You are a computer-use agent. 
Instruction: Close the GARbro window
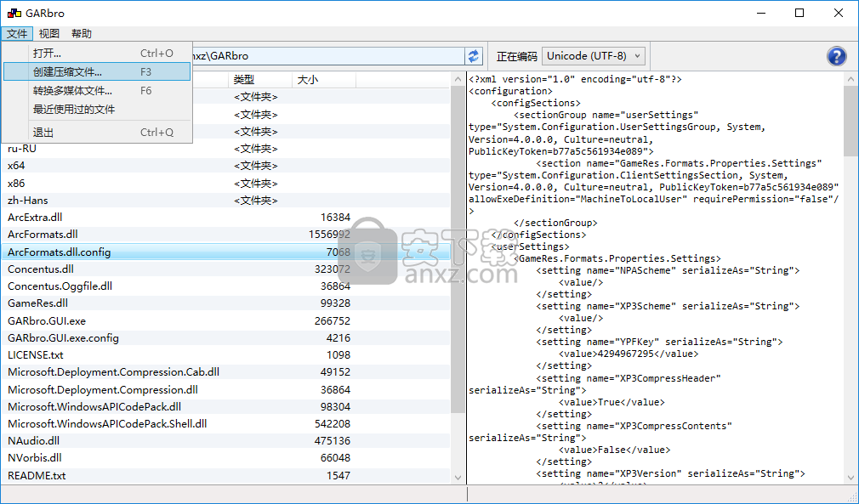point(839,13)
